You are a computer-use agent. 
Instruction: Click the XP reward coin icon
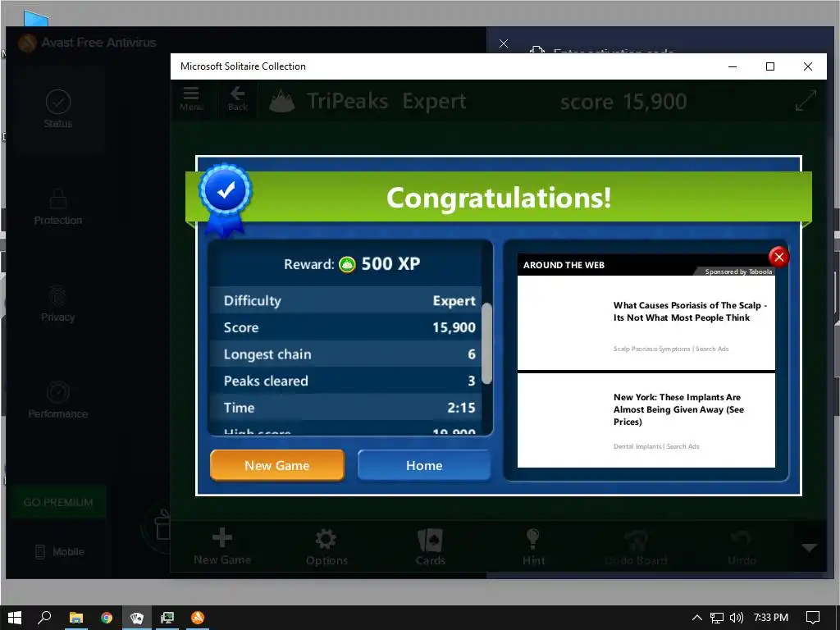[x=347, y=264]
